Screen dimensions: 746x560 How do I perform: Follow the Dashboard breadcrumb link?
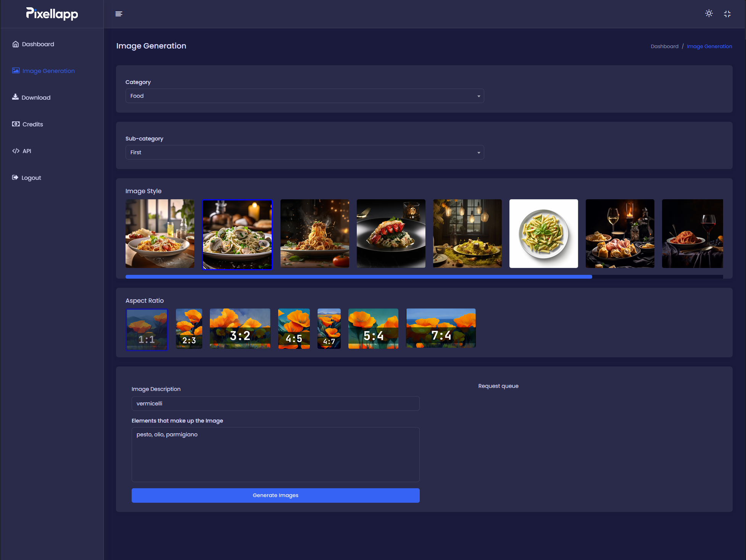[x=664, y=46]
